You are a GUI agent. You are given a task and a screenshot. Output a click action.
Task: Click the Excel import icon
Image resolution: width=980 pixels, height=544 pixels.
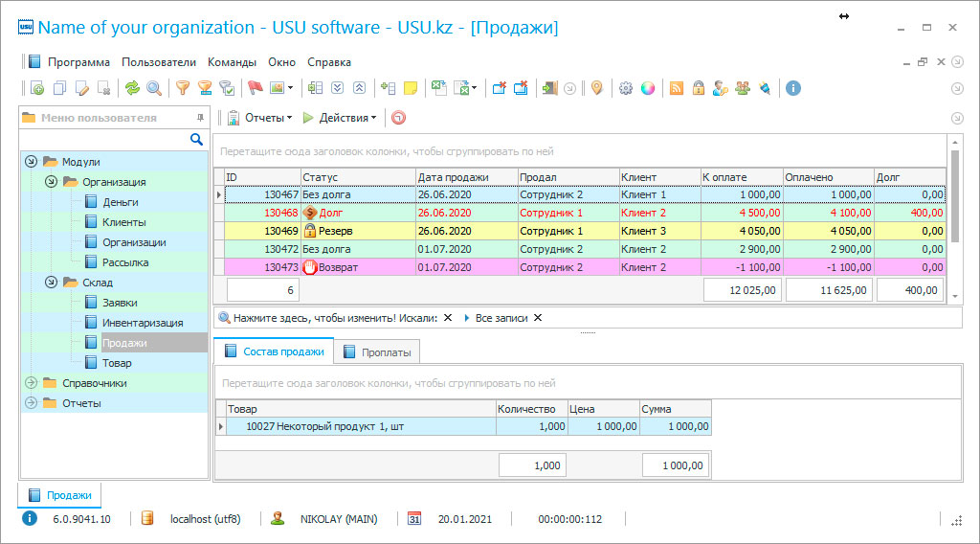tap(461, 88)
